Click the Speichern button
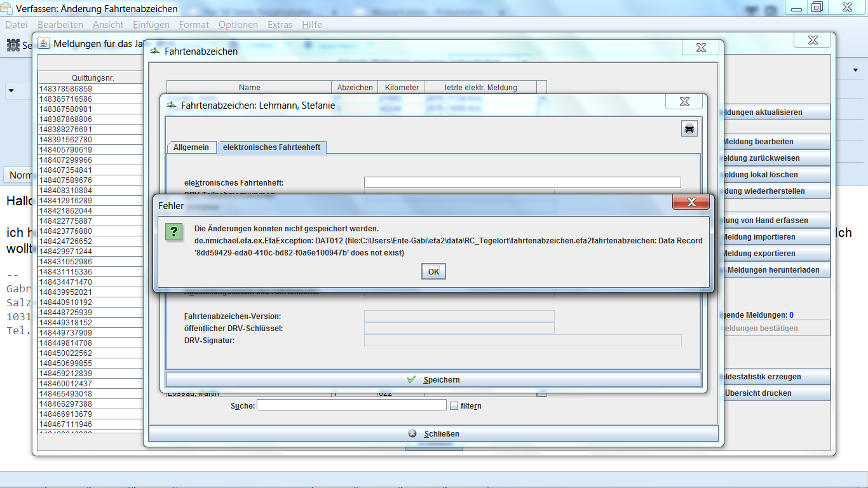Image resolution: width=868 pixels, height=488 pixels. click(x=433, y=379)
